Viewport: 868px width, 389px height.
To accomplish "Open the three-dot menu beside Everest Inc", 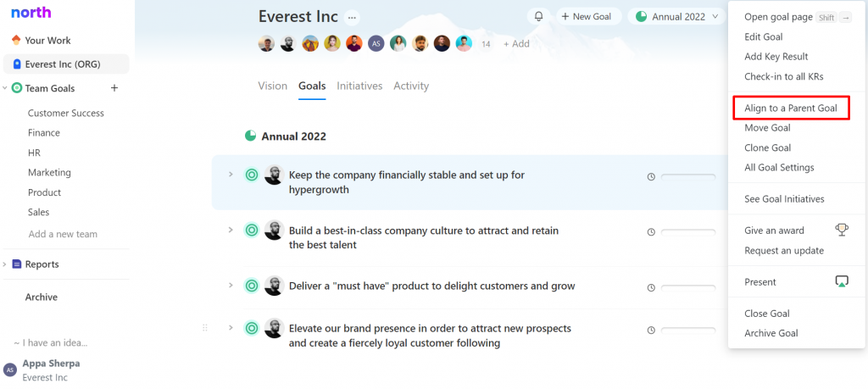I will pyautogui.click(x=352, y=18).
